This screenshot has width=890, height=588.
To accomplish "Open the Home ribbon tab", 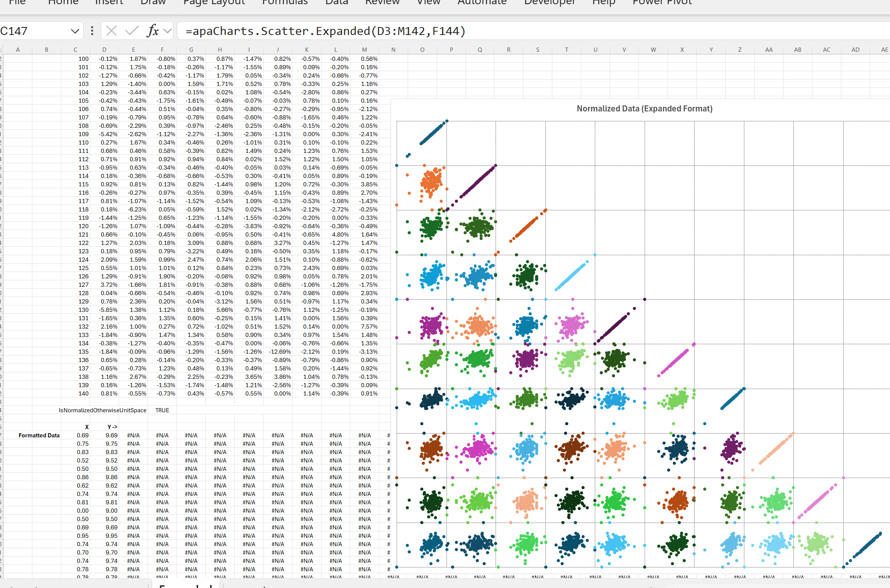I will click(63, 3).
